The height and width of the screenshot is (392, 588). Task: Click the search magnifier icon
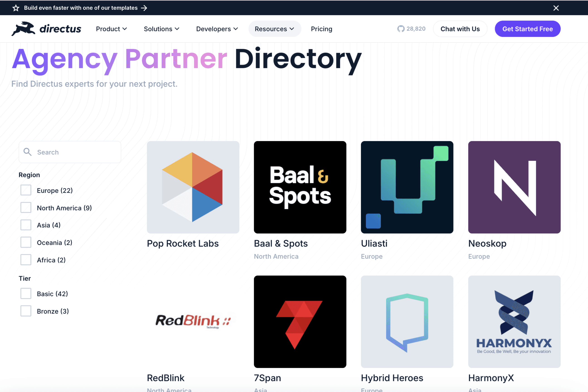27,152
